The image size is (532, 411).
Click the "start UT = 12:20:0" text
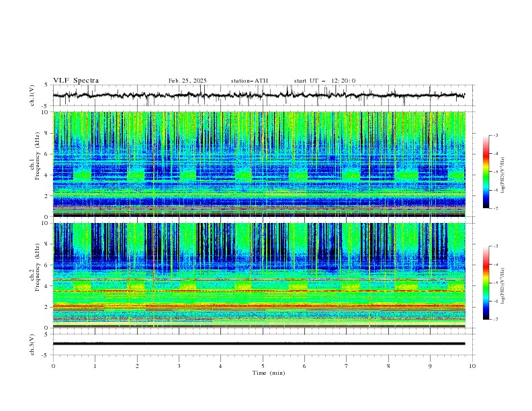(325, 81)
